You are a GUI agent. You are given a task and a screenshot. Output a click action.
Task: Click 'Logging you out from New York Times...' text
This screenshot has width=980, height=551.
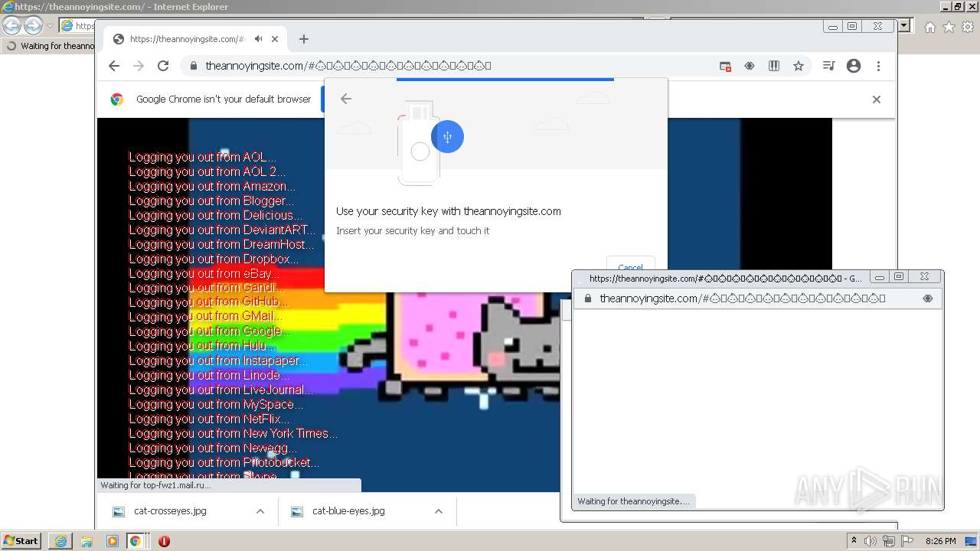click(x=233, y=433)
